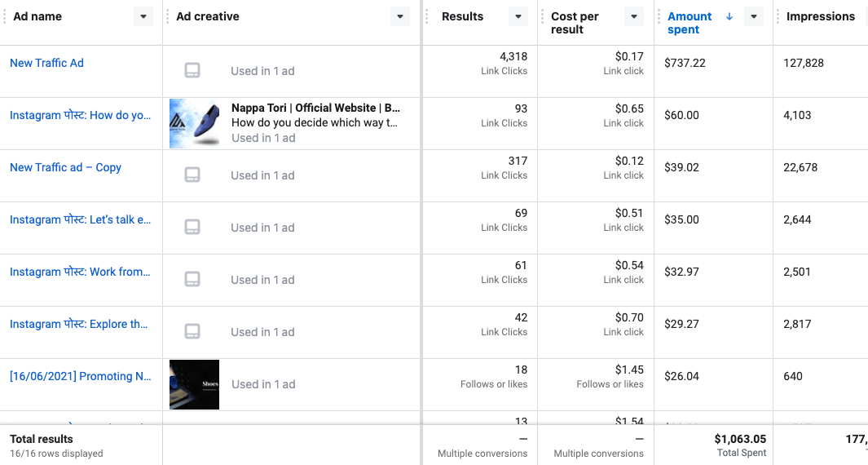
Task: Click the Results column drag handle
Action: [427, 16]
